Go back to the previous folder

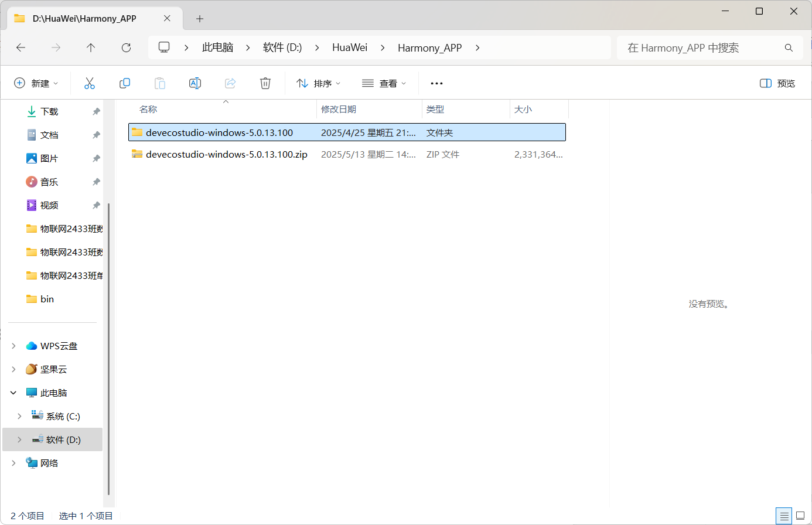click(x=21, y=47)
